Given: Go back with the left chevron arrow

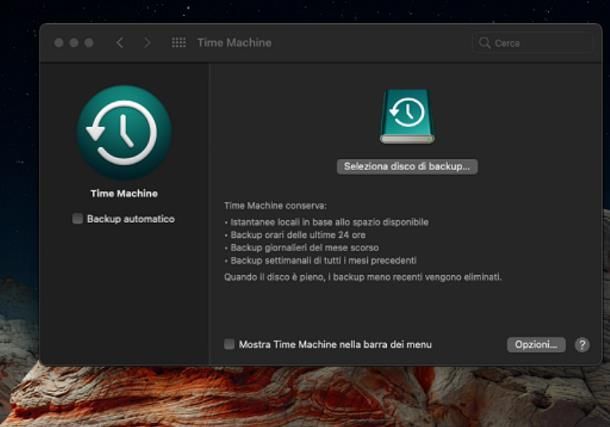Looking at the screenshot, I should point(120,42).
